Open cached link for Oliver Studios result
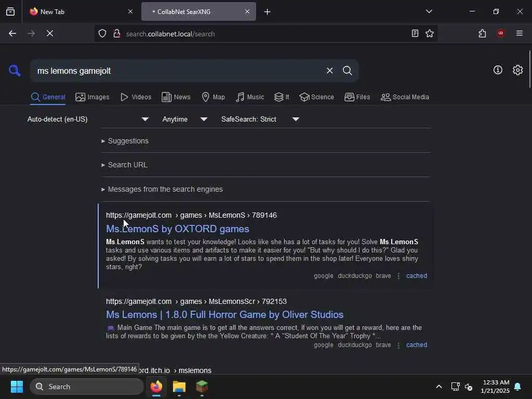The image size is (532, 399). point(417,345)
